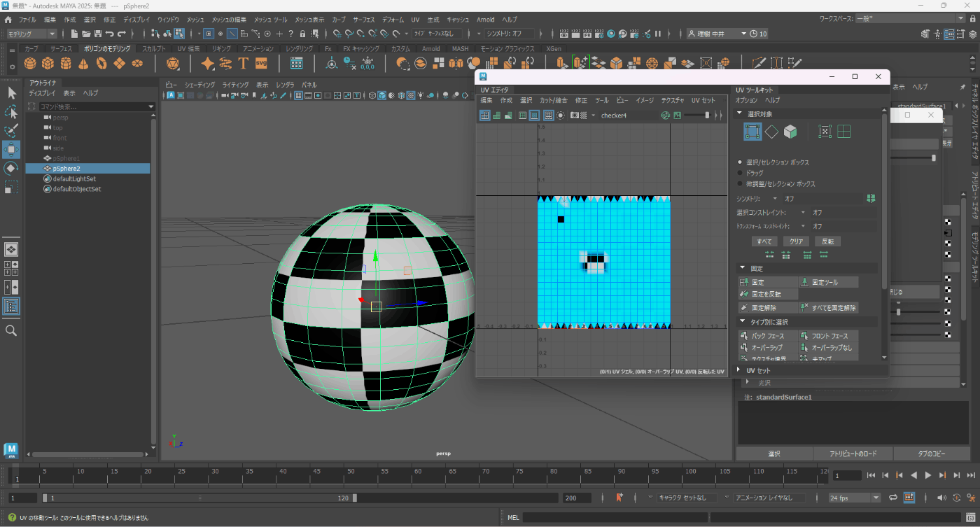
Task: Click the Home icon in menu bar
Action: [8, 20]
